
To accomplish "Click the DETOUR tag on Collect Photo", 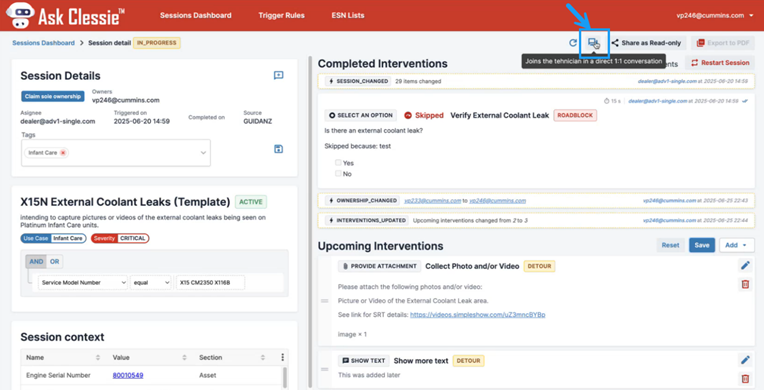I will tap(539, 266).
